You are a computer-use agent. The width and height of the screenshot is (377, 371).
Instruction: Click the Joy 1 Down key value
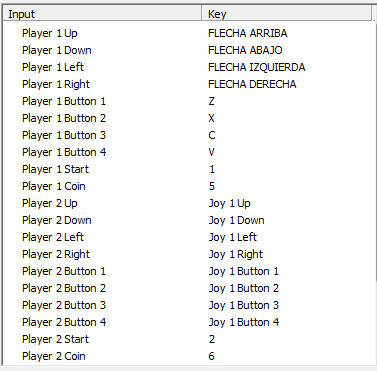236,220
